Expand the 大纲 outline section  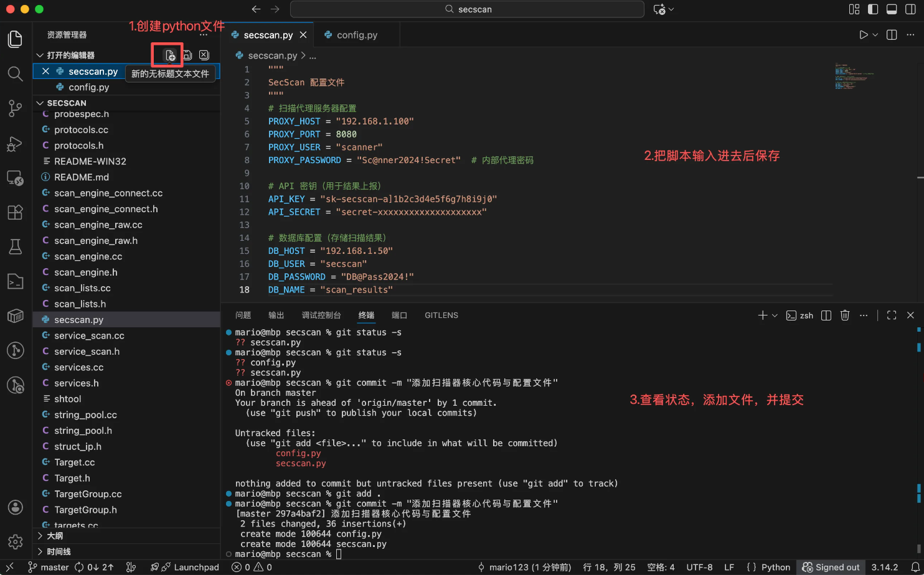click(55, 536)
